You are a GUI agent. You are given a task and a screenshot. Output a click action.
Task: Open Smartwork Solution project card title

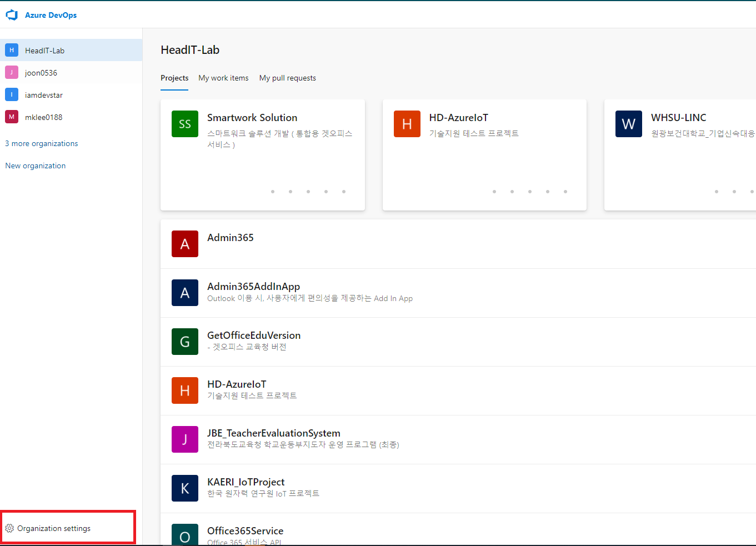(x=252, y=118)
